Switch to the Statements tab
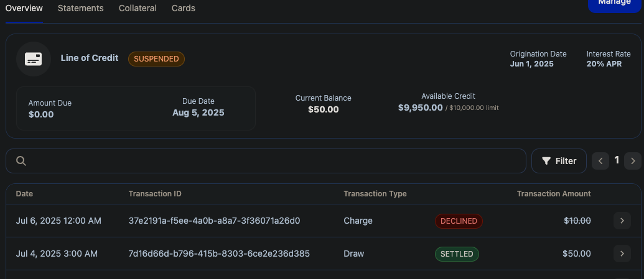The height and width of the screenshot is (279, 644). point(80,8)
